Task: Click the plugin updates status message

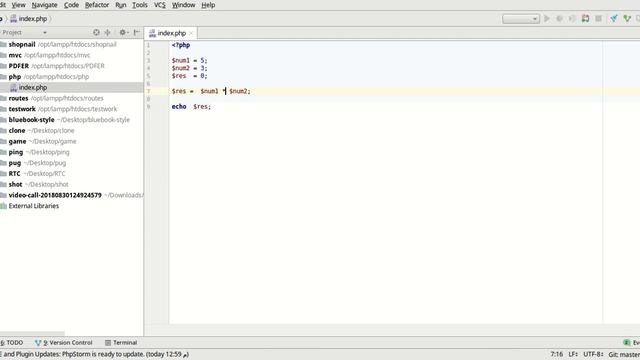Action: [x=95, y=354]
